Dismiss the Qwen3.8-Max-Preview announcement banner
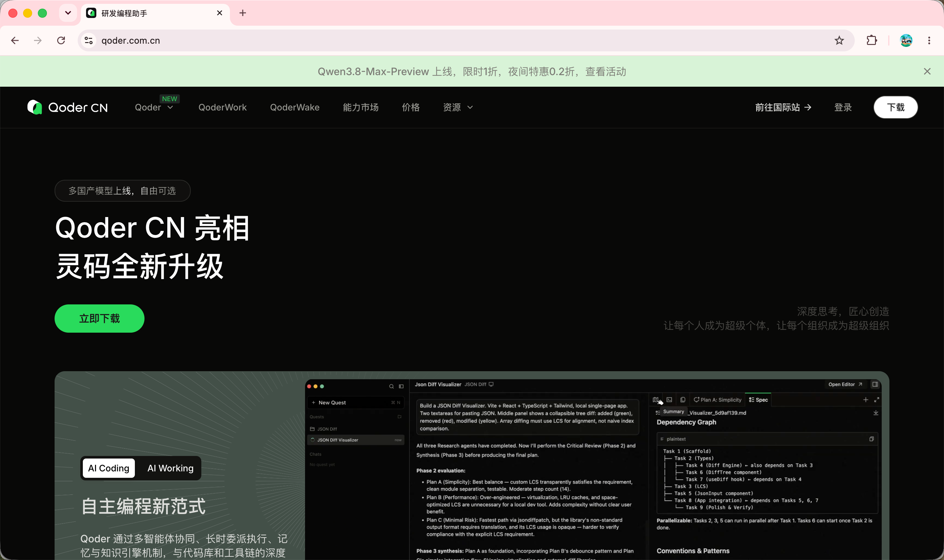This screenshot has height=560, width=944. coord(927,71)
